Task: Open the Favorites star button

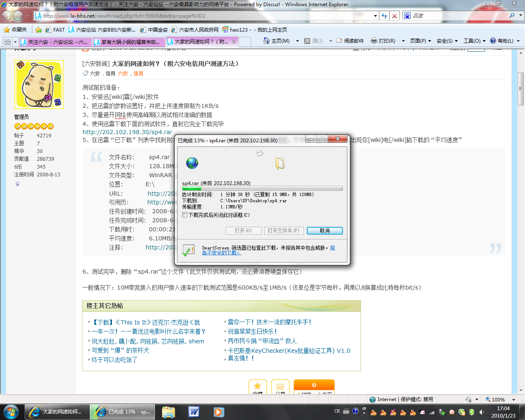Action: (15, 30)
